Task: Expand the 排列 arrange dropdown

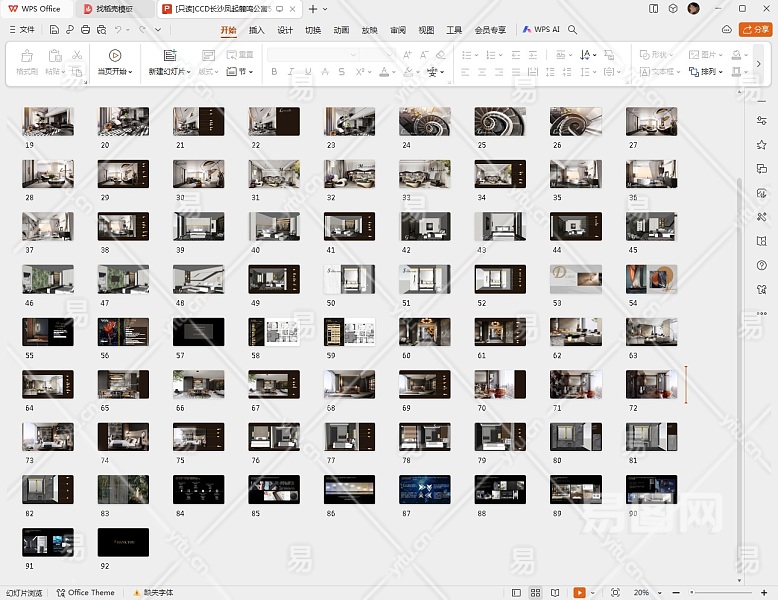Action: coord(712,72)
